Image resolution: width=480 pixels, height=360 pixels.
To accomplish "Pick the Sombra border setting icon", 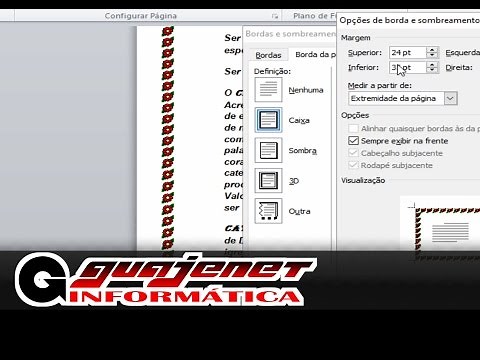I will point(268,150).
